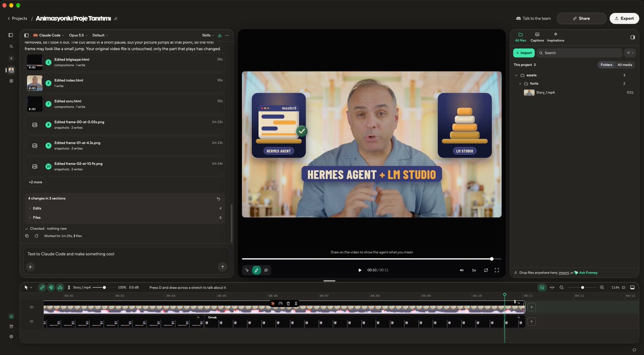
Task: Adjust the timeline zoom slider
Action: pos(582,287)
